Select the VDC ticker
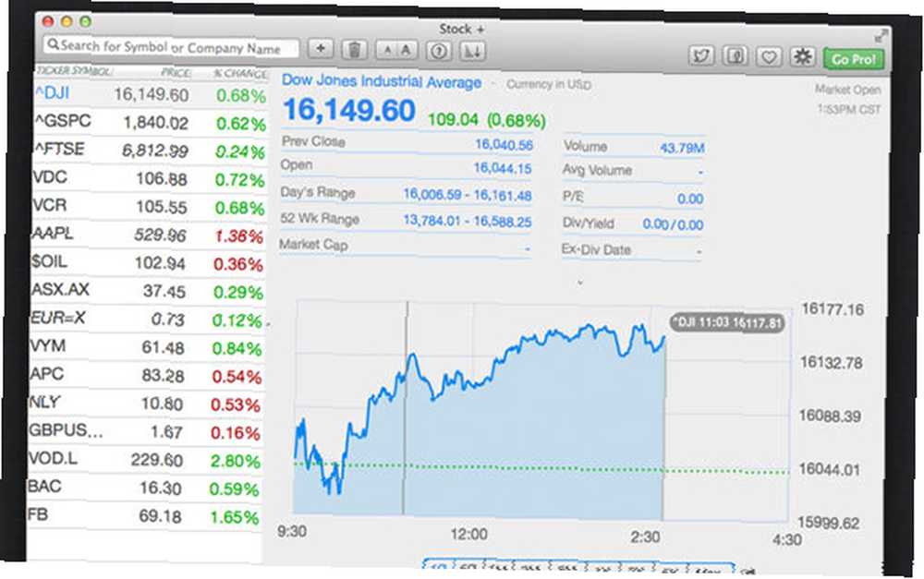Viewport: 924px width, 579px height. 50,176
